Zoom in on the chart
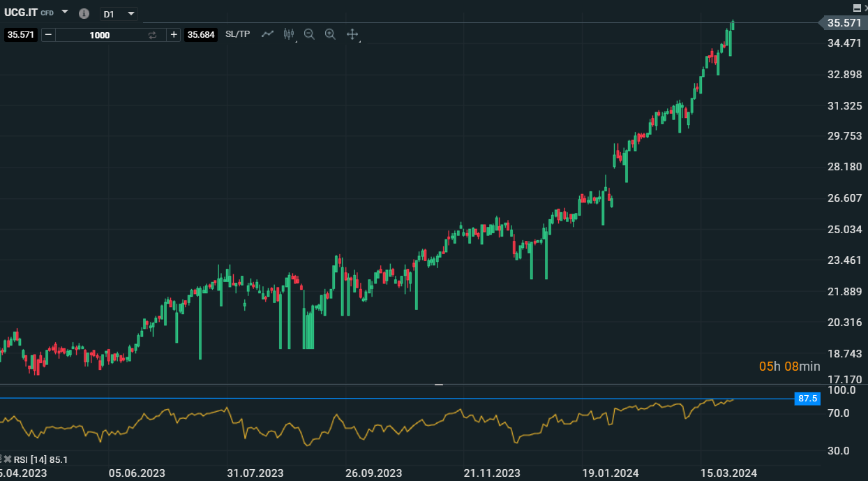This screenshot has width=868, height=481. (330, 34)
